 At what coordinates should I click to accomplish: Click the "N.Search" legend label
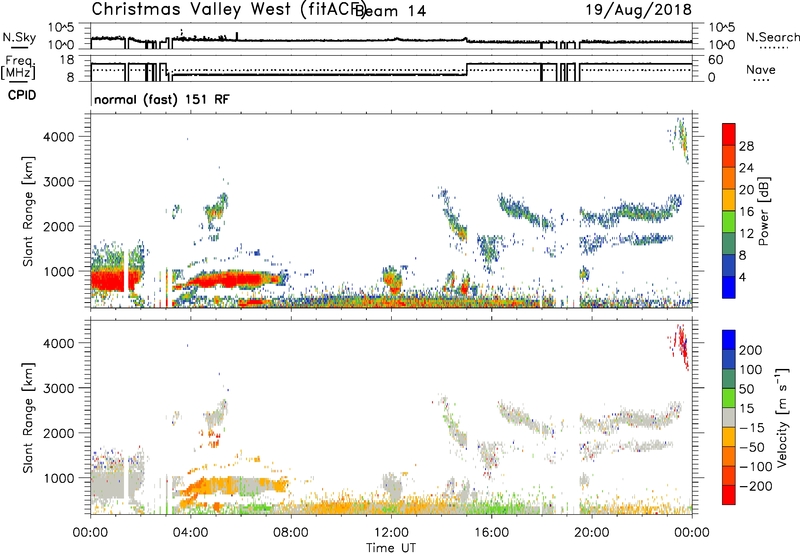point(772,37)
